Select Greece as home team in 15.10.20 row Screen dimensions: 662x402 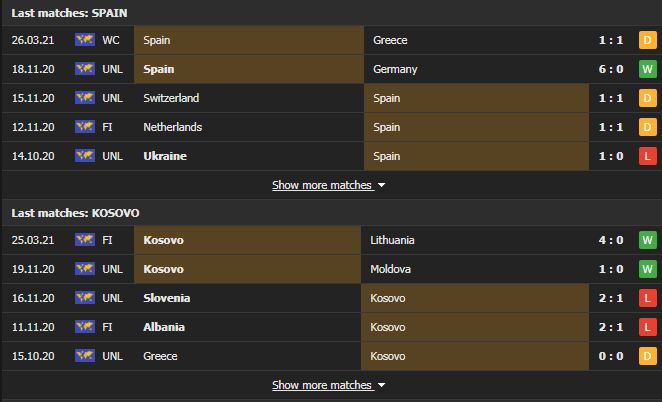pos(160,356)
